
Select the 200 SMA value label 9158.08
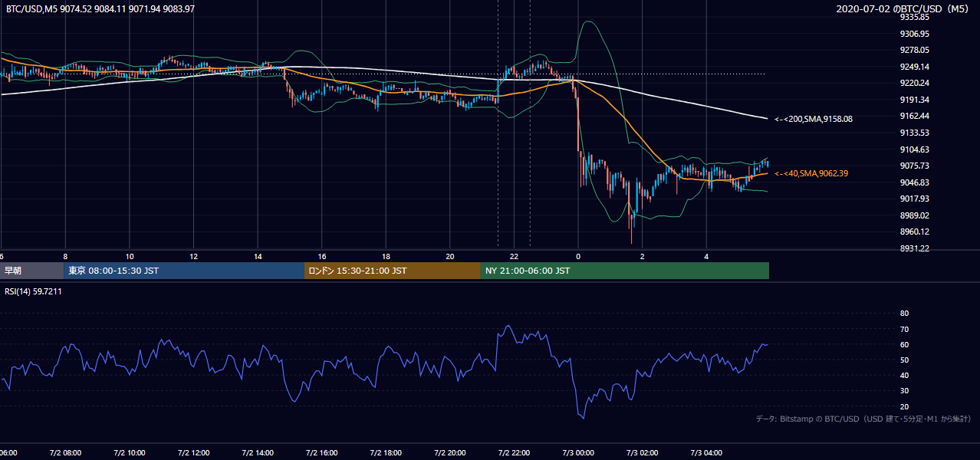tap(814, 119)
